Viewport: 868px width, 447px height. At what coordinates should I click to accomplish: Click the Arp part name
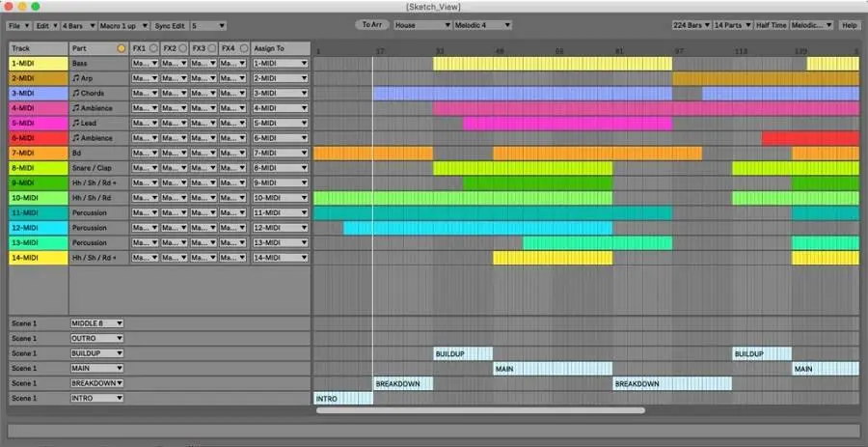87,78
